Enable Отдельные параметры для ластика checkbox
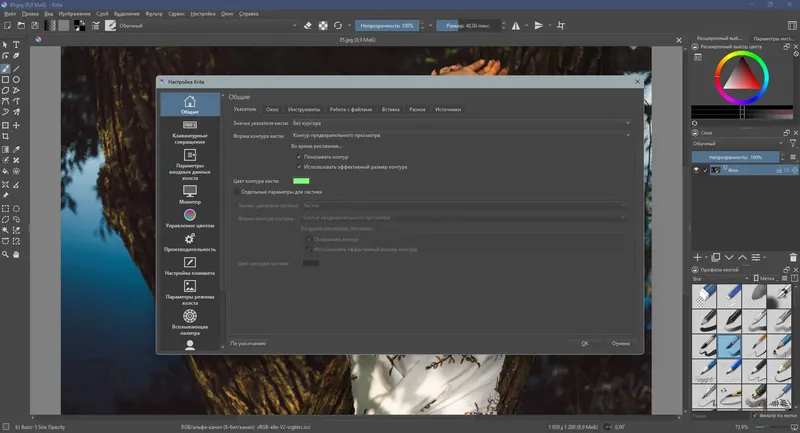Screen dimensions: 800x433 click(x=237, y=191)
